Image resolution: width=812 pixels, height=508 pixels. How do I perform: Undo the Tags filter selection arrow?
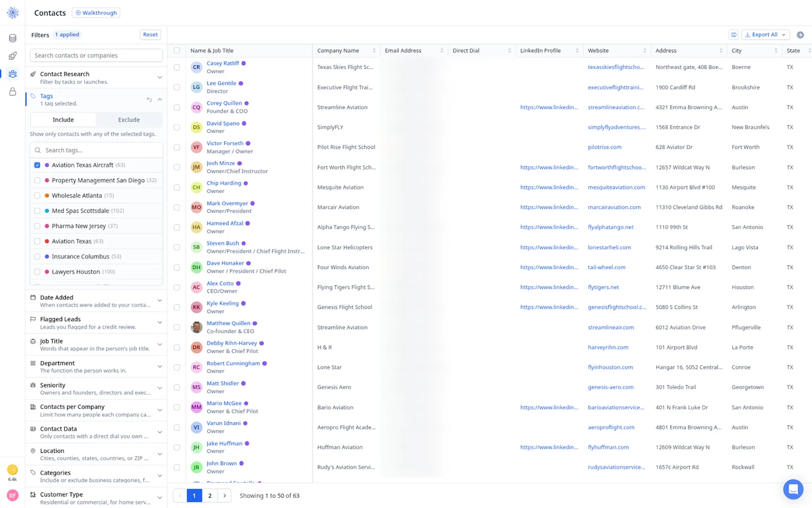(149, 99)
